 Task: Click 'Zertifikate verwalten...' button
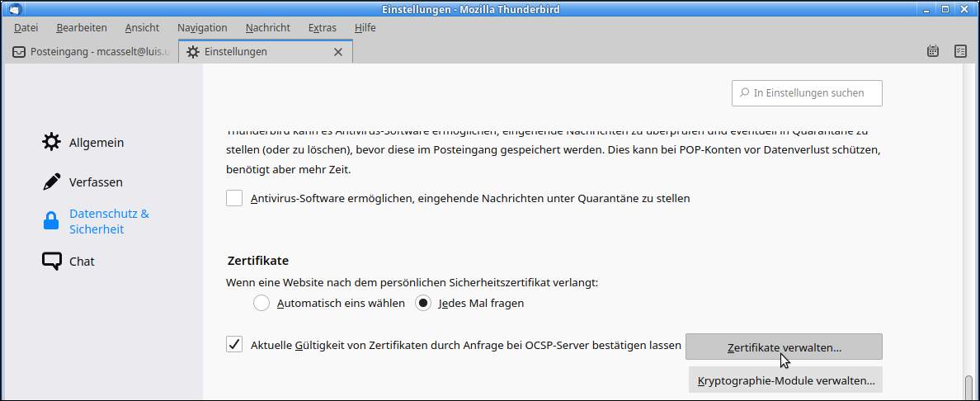[x=784, y=347]
